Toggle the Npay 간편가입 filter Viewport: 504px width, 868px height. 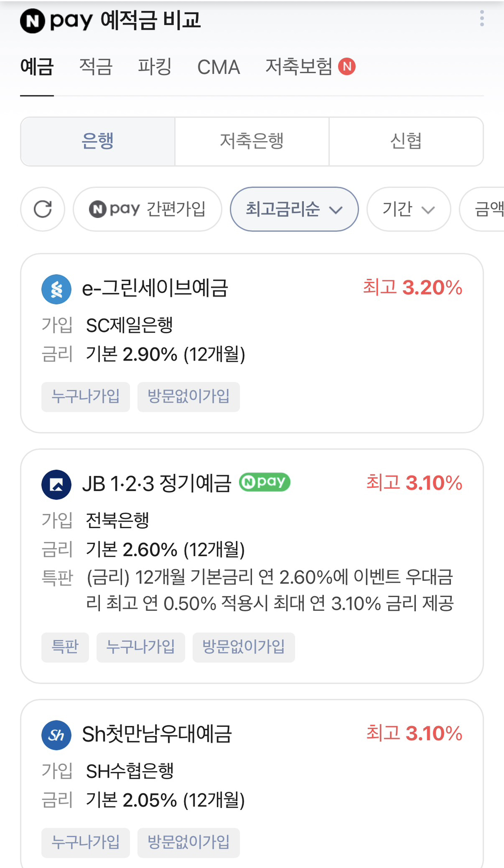pos(148,209)
